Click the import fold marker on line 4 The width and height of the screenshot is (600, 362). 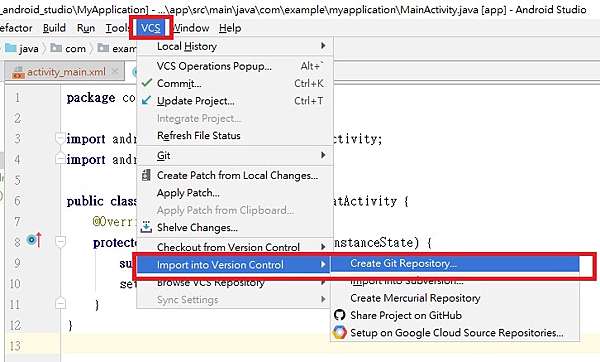coord(60,158)
